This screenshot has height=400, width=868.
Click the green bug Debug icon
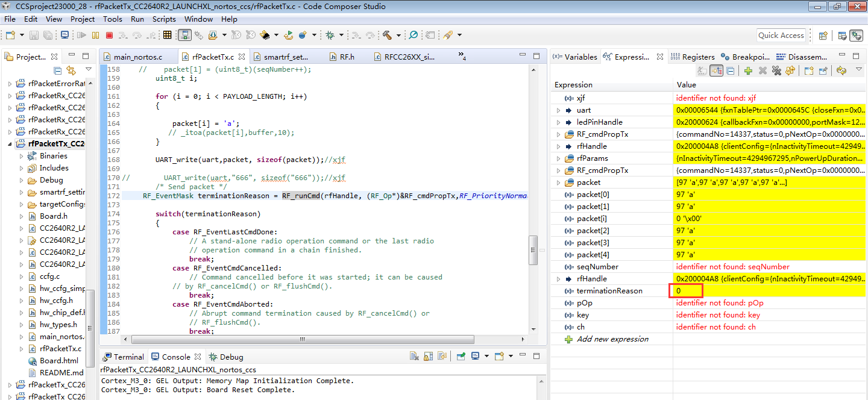click(330, 36)
